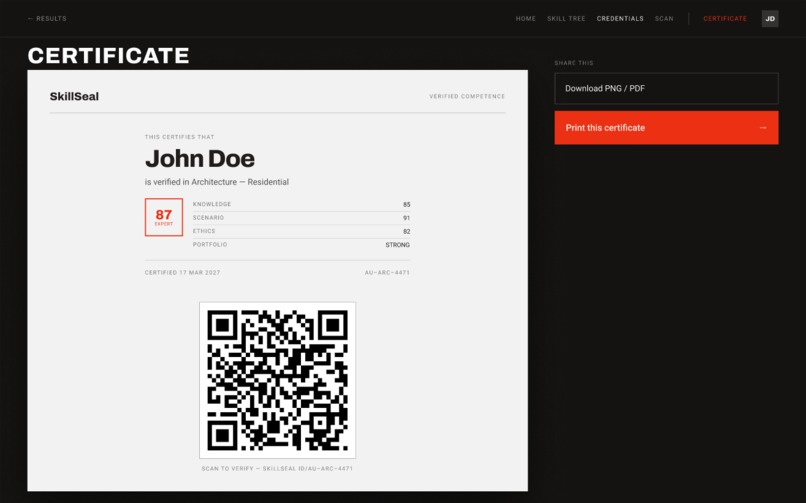The height and width of the screenshot is (503, 806).
Task: Select the SkillSeal logo text
Action: (74, 97)
